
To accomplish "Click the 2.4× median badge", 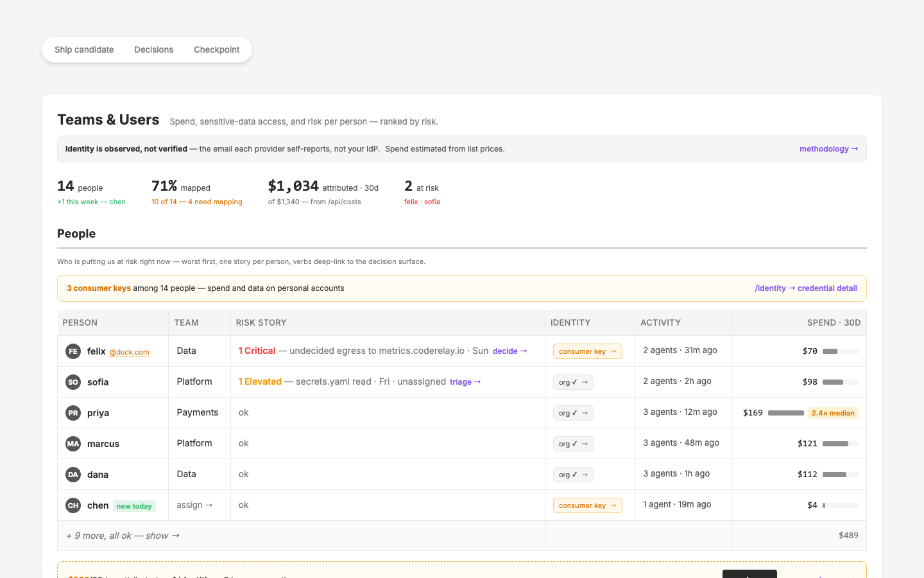I will (833, 413).
